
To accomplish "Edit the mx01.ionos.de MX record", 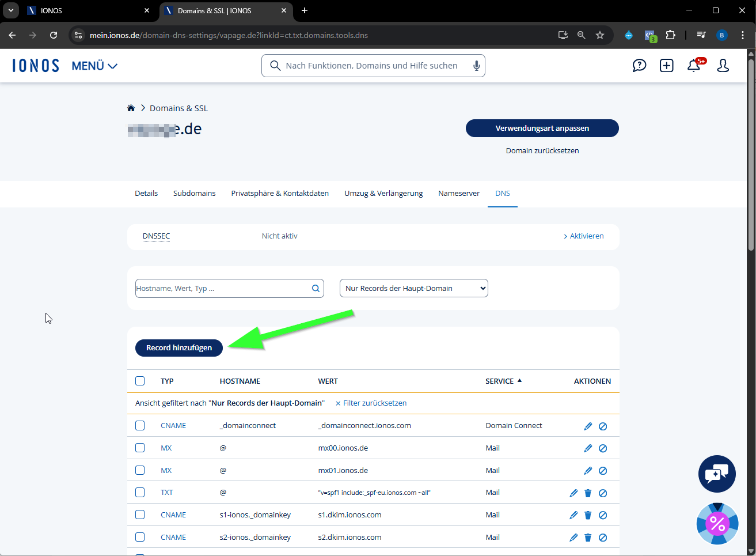I will click(x=588, y=471).
